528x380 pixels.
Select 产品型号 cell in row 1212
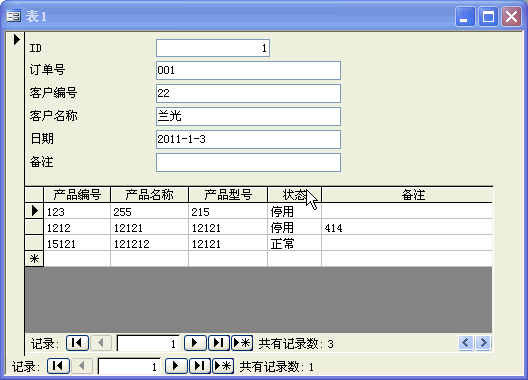[x=228, y=227]
